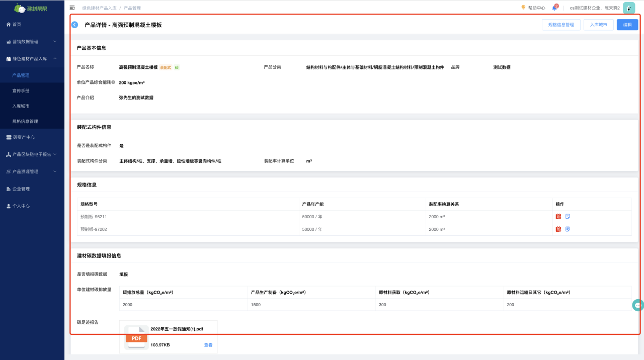Image resolution: width=644 pixels, height=360 pixels.
Task: Expand the 产品溯源管理 sidebar menu
Action: pyautogui.click(x=32, y=171)
